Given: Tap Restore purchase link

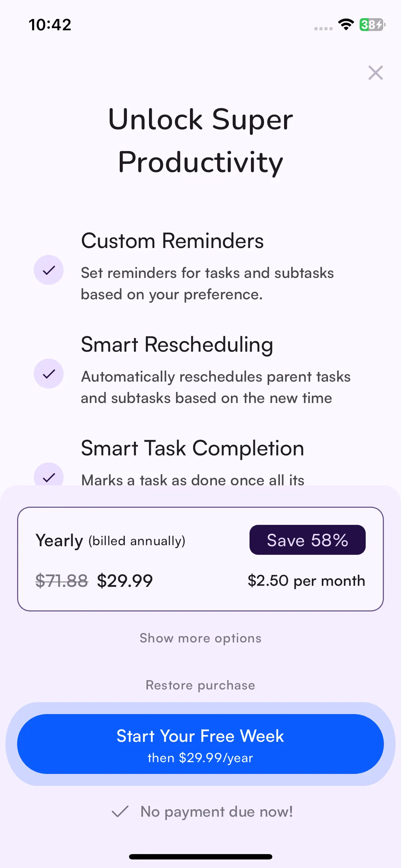Looking at the screenshot, I should [200, 685].
